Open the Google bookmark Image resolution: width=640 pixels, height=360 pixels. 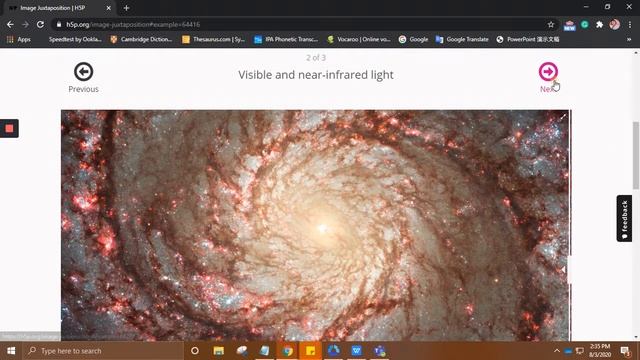413,39
